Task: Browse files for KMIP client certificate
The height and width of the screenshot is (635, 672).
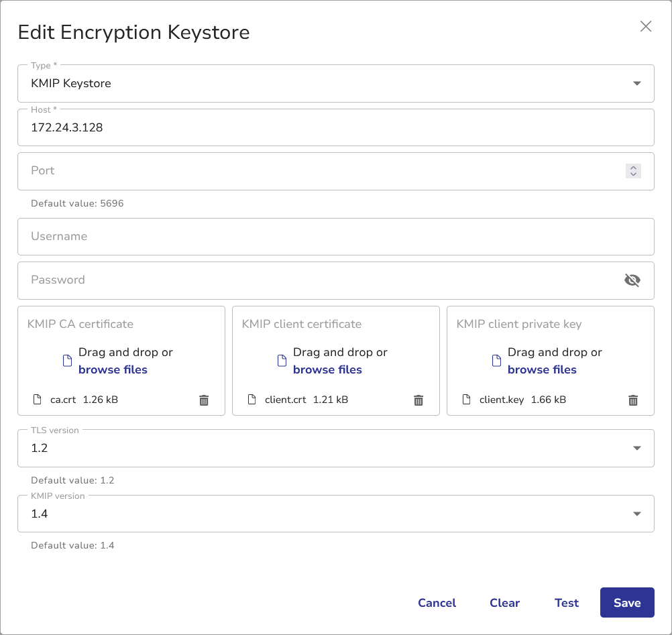Action: (327, 369)
